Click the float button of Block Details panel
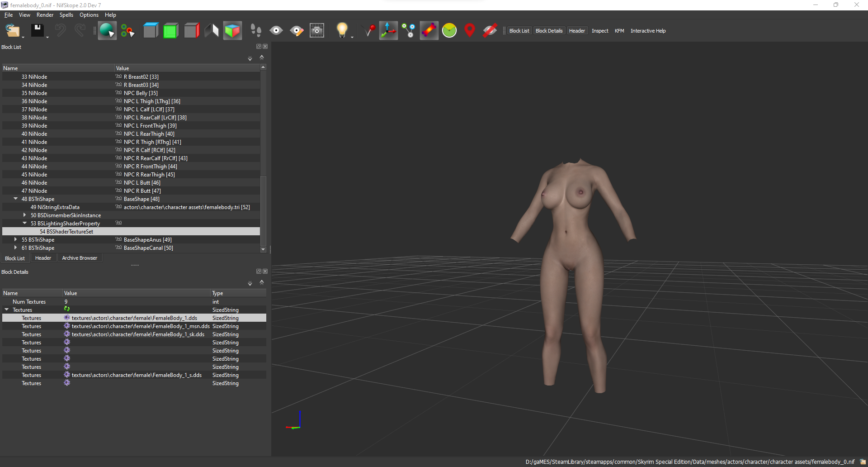868x467 pixels. [x=259, y=272]
